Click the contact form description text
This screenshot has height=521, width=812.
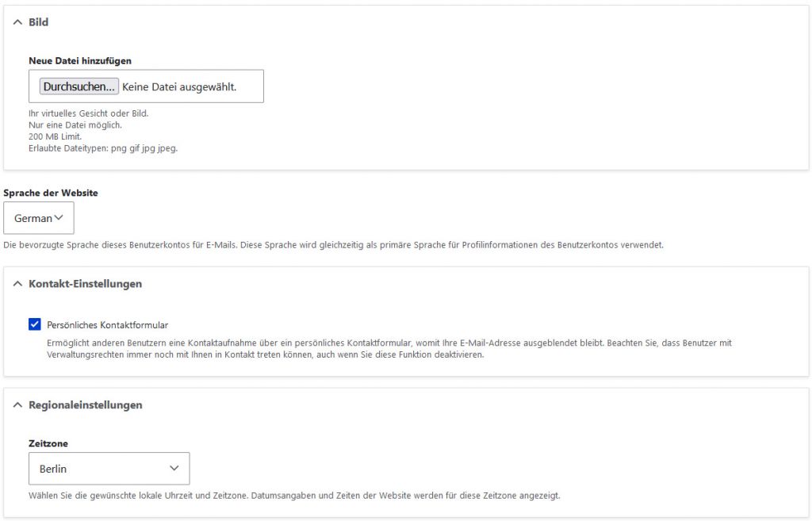coord(389,349)
